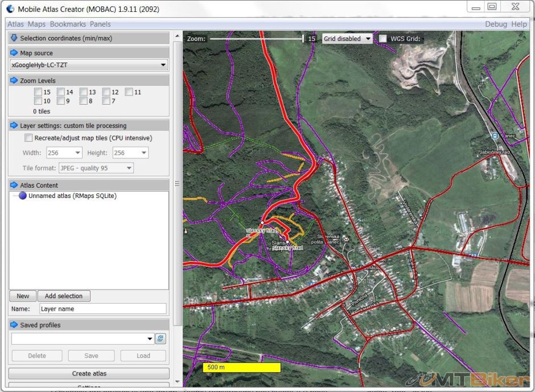
Task: Toggle the WGS Grid checkbox
Action: pyautogui.click(x=383, y=39)
